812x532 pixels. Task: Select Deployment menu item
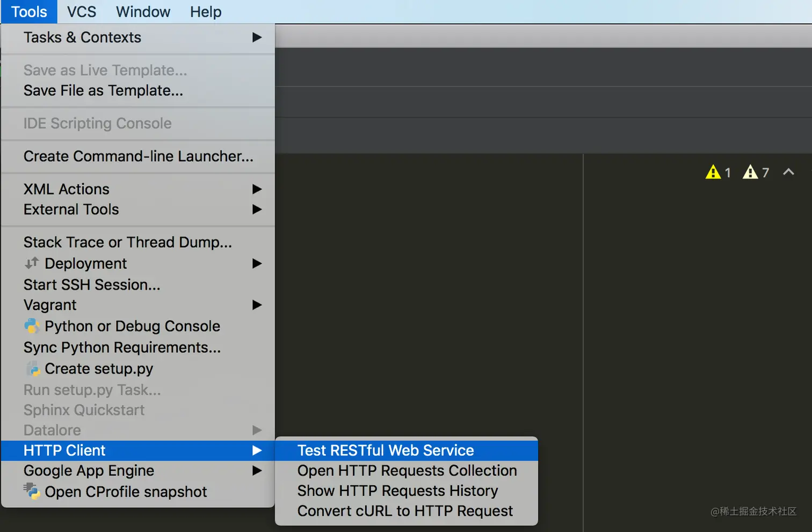[x=138, y=263]
